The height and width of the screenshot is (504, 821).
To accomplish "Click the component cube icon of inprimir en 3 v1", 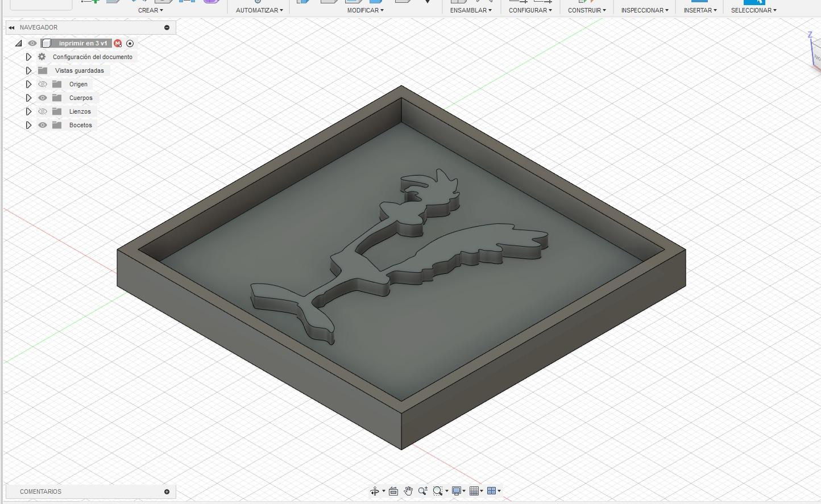I will coord(47,43).
